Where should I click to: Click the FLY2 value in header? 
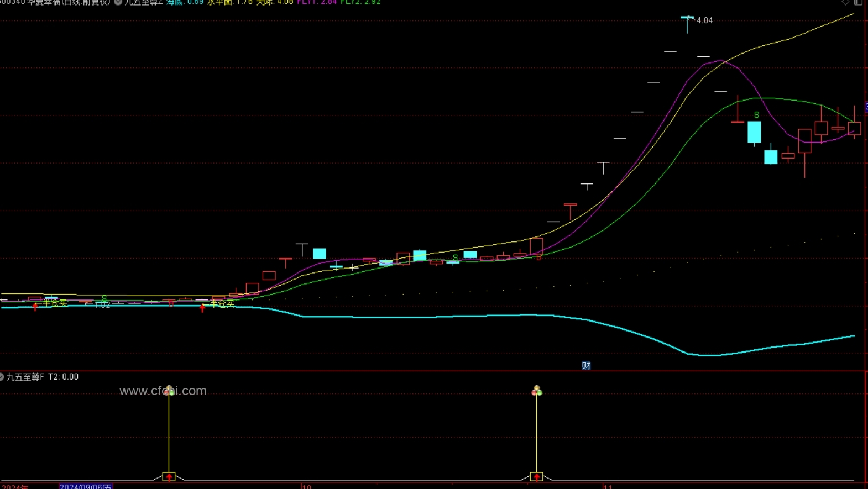[x=360, y=2]
